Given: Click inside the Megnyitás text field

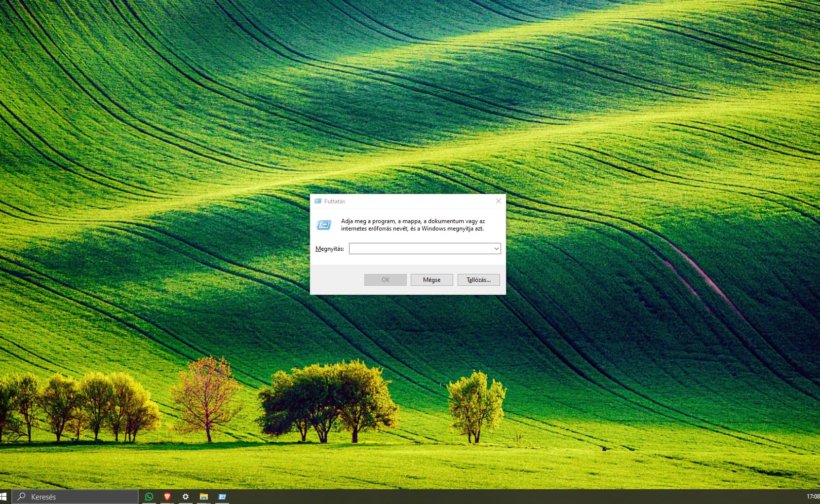Looking at the screenshot, I should coord(420,249).
